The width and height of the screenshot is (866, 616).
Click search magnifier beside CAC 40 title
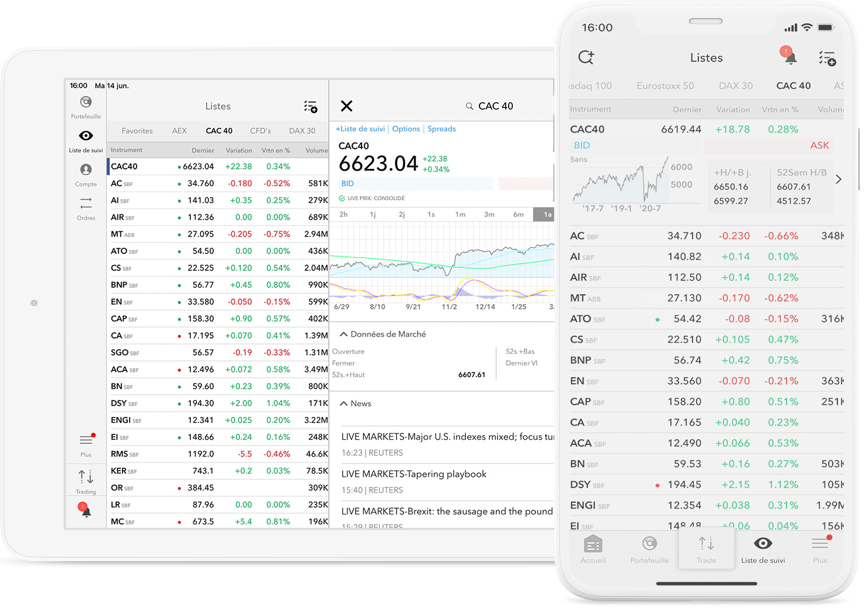point(469,106)
